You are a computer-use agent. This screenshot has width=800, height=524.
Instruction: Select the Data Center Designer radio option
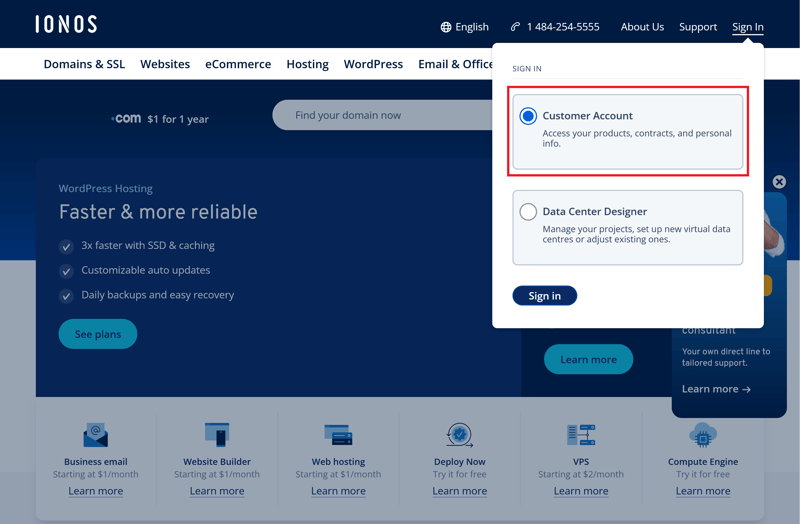[x=528, y=212]
